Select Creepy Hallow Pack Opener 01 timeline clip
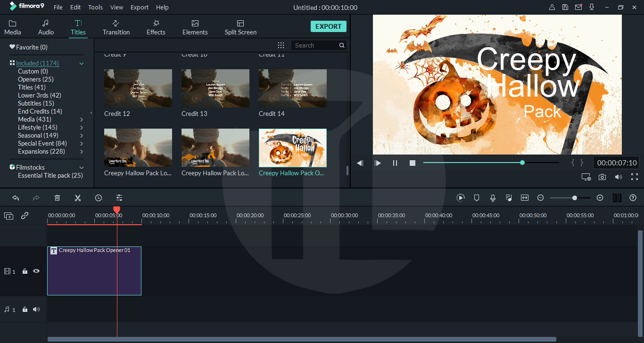The height and width of the screenshot is (343, 644). click(x=94, y=271)
